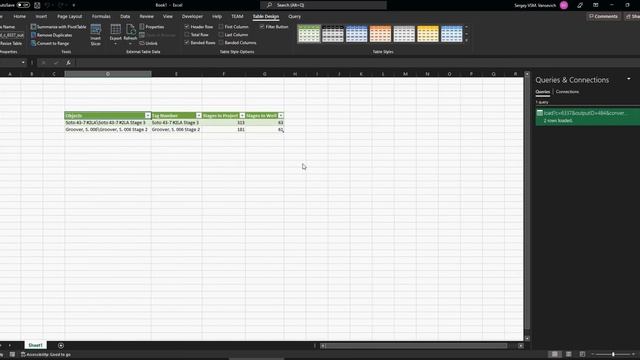Enable the Last Column checkbox

221,35
